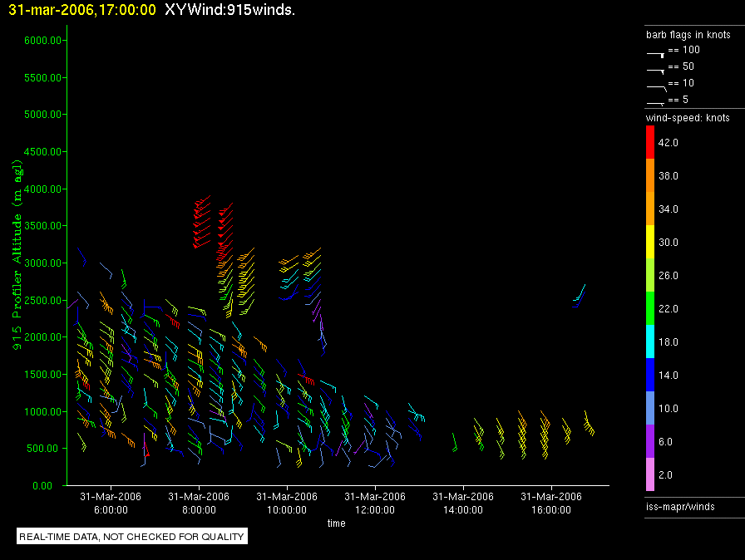The image size is (745, 560).
Task: Select the cyan 18.0 knots color band
Action: coord(650,341)
